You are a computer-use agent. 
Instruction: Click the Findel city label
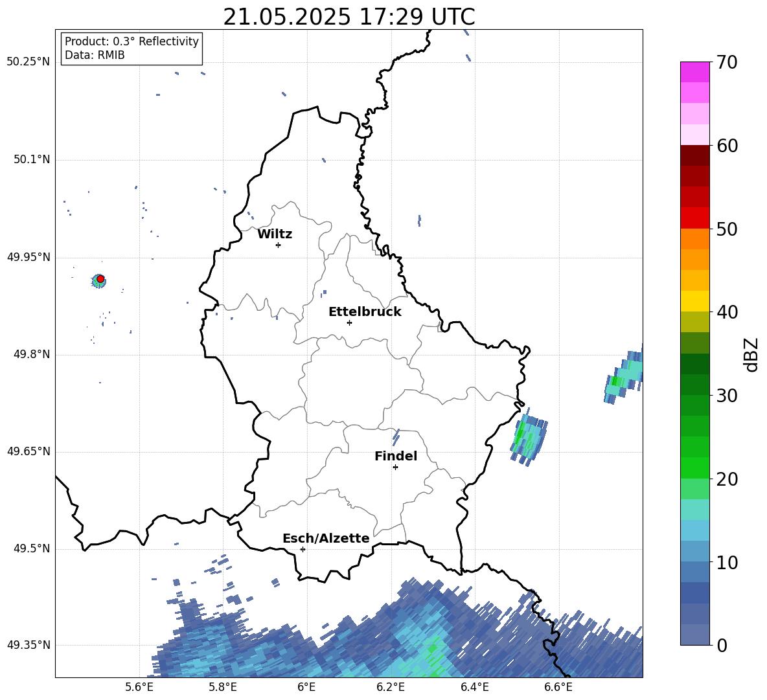396,456
